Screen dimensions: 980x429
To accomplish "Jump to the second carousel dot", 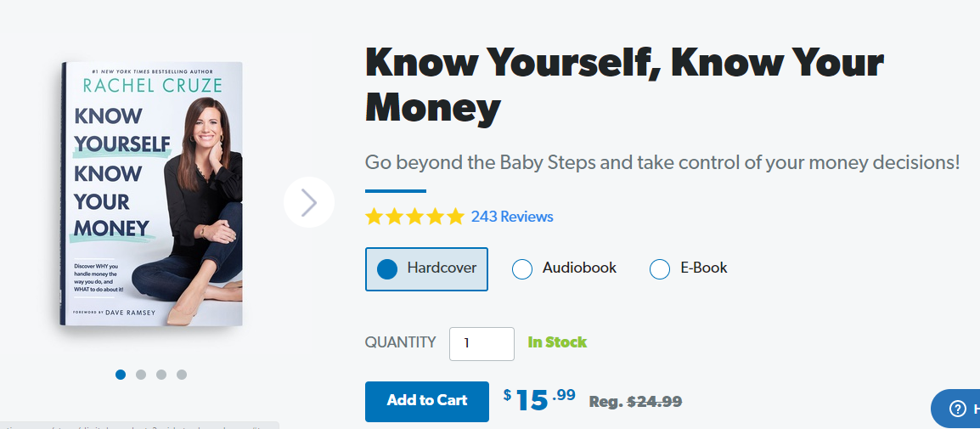I will (x=141, y=375).
